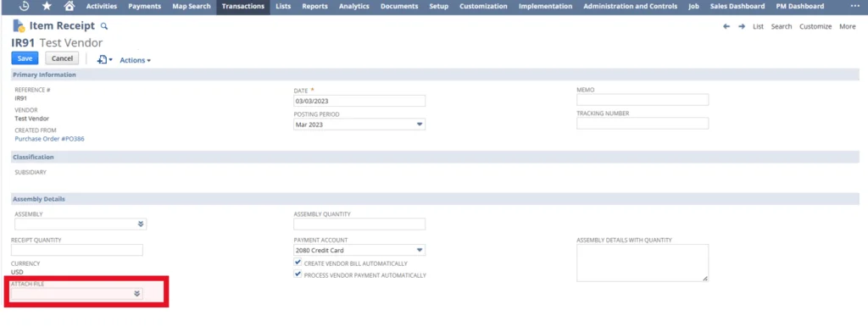Image resolution: width=868 pixels, height=332 pixels.
Task: Open the Recent Records clock icon
Action: [24, 6]
